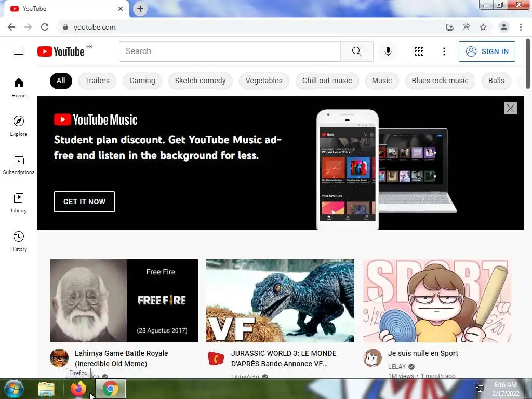Open network tray icon
532x399 pixels.
[480, 389]
